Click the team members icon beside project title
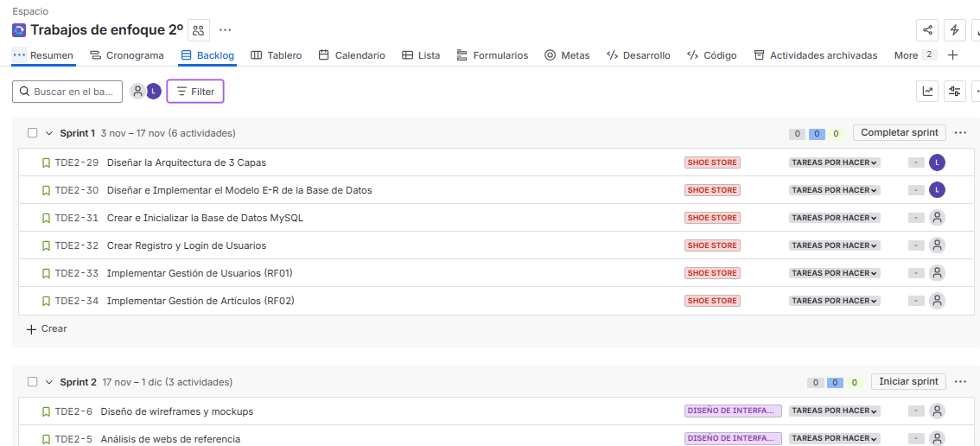The image size is (980, 446). pyautogui.click(x=199, y=30)
